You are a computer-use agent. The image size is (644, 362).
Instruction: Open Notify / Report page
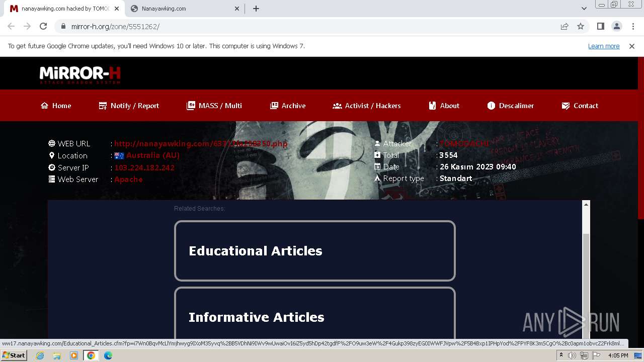click(129, 106)
